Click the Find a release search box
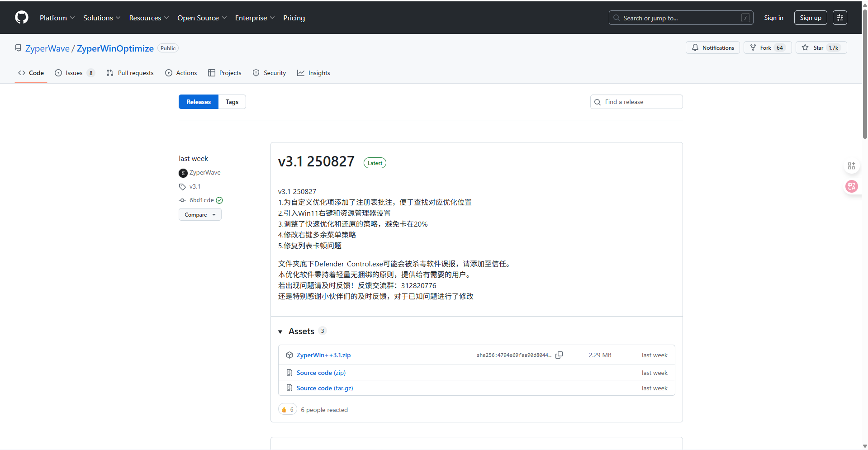 (x=636, y=102)
